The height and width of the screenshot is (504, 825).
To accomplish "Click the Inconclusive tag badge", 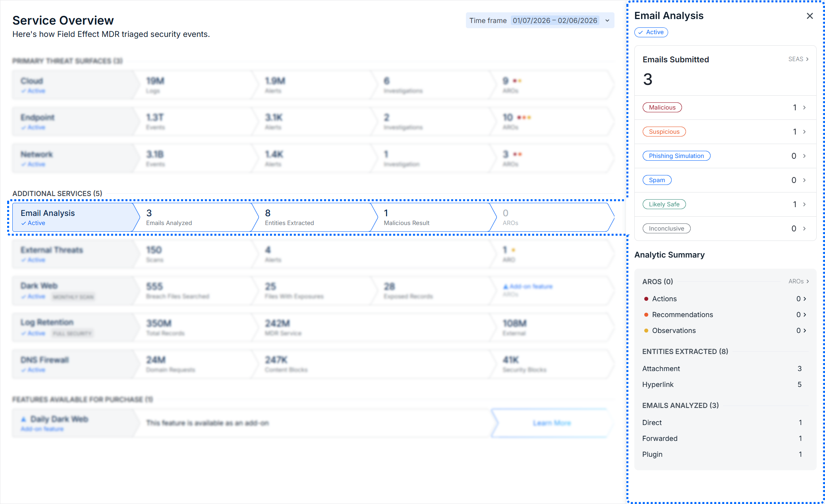I will pyautogui.click(x=666, y=229).
